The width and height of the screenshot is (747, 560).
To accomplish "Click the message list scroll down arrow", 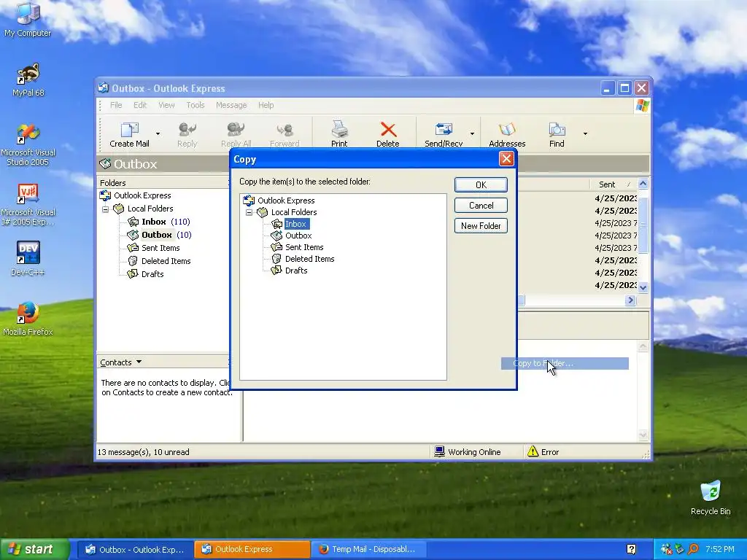I will 643,287.
